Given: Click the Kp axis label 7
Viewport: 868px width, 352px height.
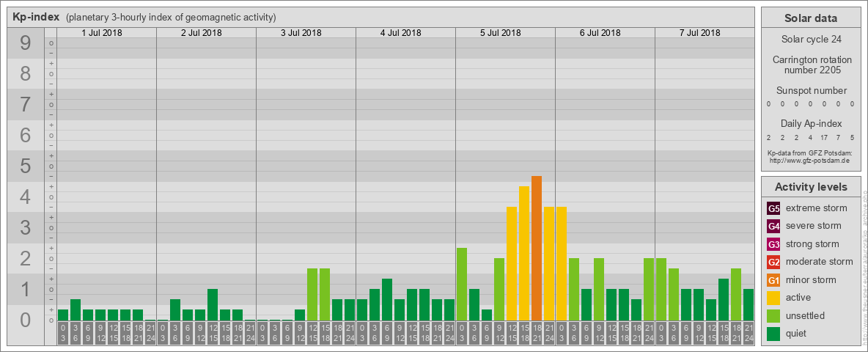Looking at the screenshot, I should point(26,105).
